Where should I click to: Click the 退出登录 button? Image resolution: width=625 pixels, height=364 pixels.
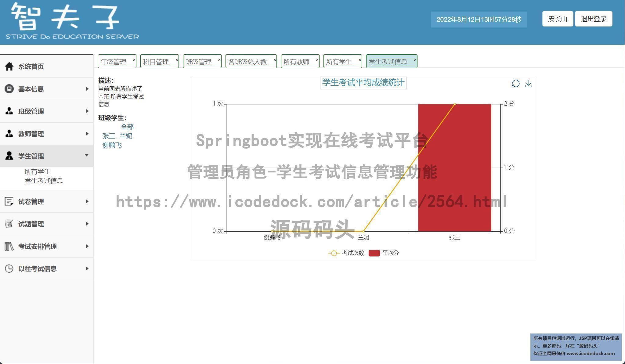pyautogui.click(x=593, y=19)
